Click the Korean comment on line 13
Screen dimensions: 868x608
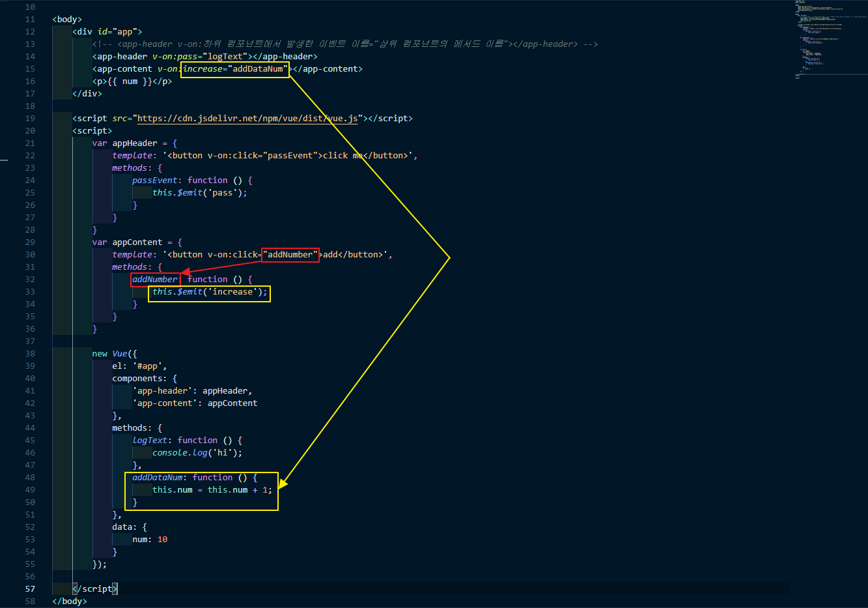(x=345, y=44)
